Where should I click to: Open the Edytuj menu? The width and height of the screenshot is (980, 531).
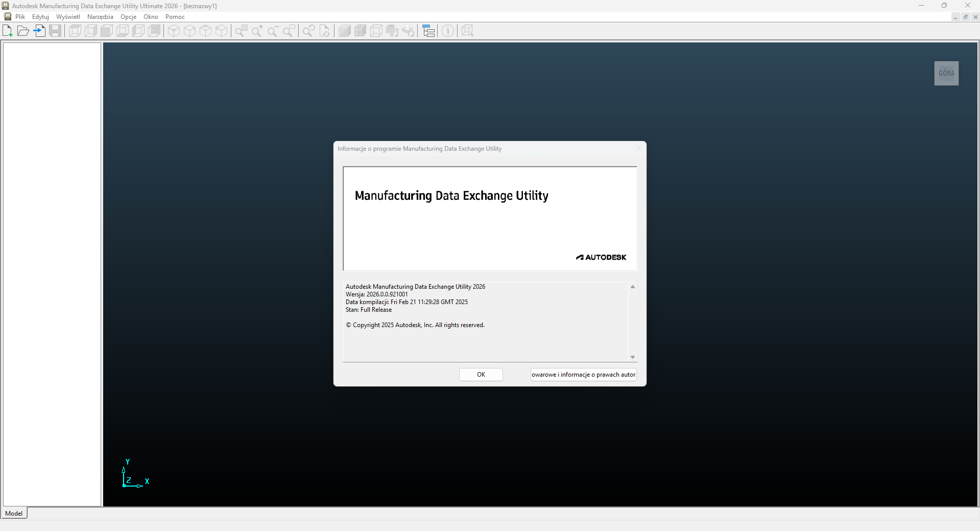pos(40,17)
